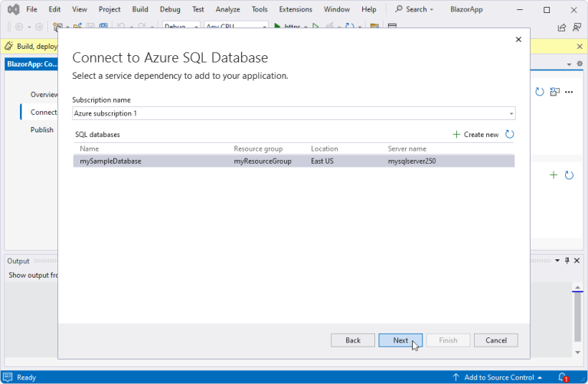
Task: Click the Send Feedback person icon
Action: point(577,28)
